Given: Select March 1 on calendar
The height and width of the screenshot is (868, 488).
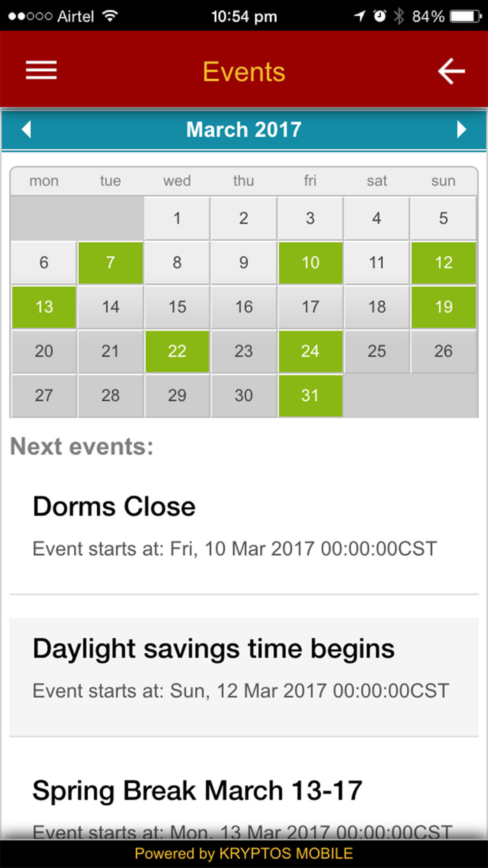Looking at the screenshot, I should [177, 218].
